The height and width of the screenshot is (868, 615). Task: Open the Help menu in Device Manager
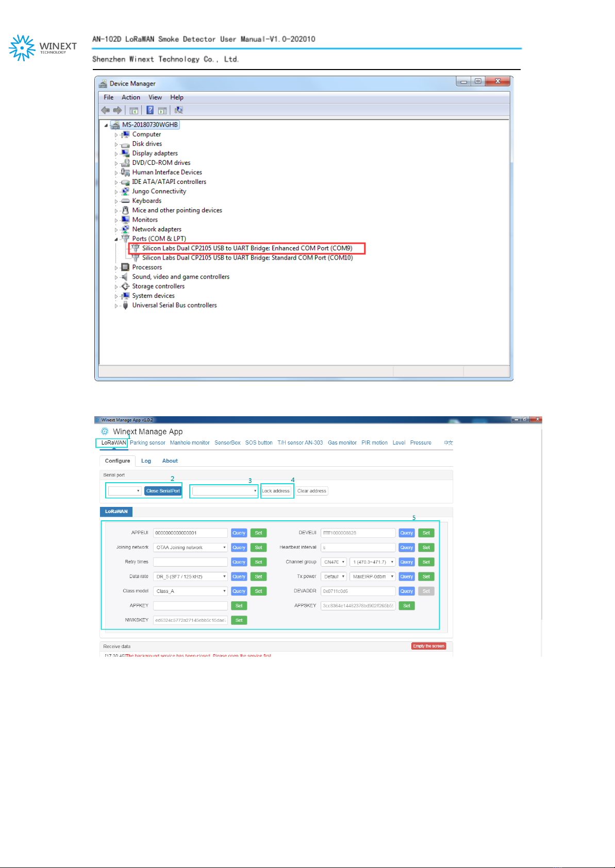click(x=177, y=97)
